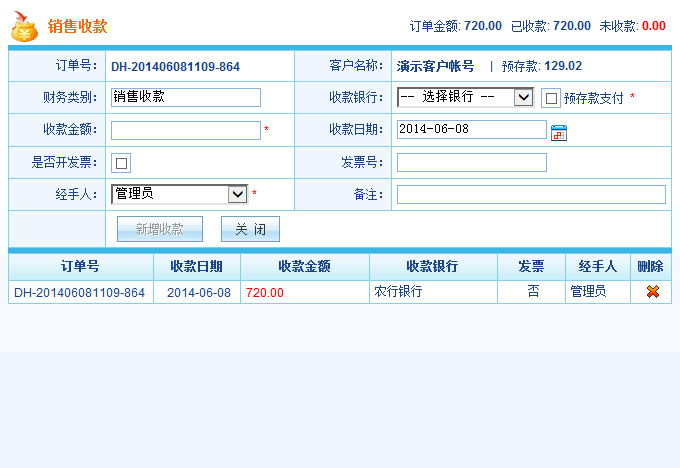
Task: Click the 备注 remarks field
Action: click(x=530, y=194)
